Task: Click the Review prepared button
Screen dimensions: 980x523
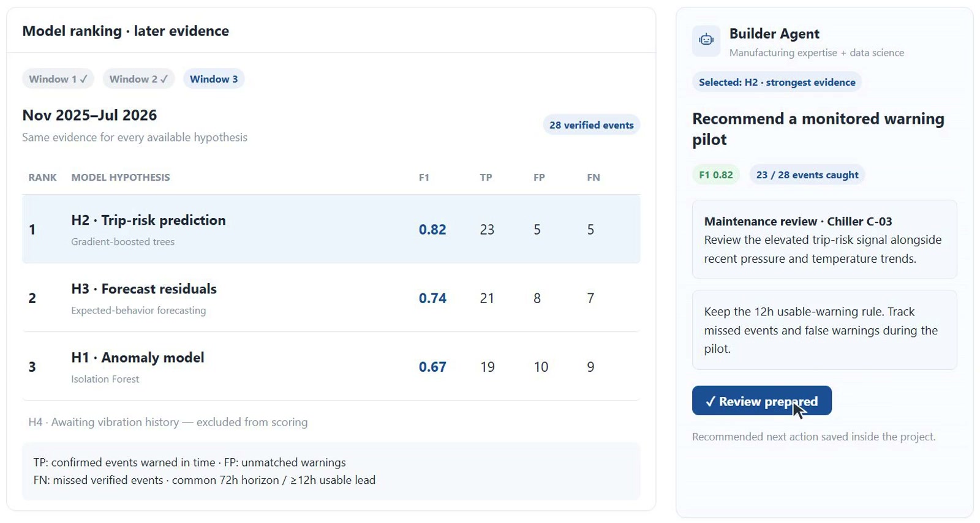Action: coord(761,401)
